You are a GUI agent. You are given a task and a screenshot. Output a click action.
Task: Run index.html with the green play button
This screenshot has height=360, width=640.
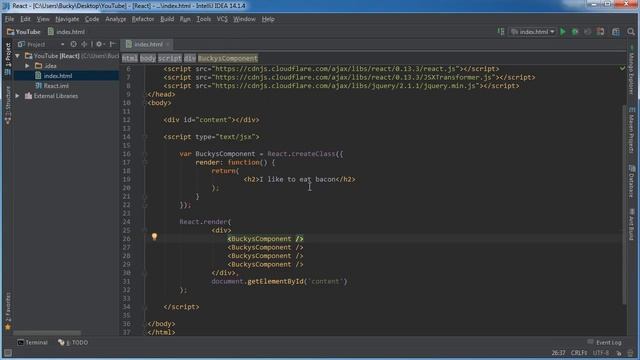click(563, 31)
